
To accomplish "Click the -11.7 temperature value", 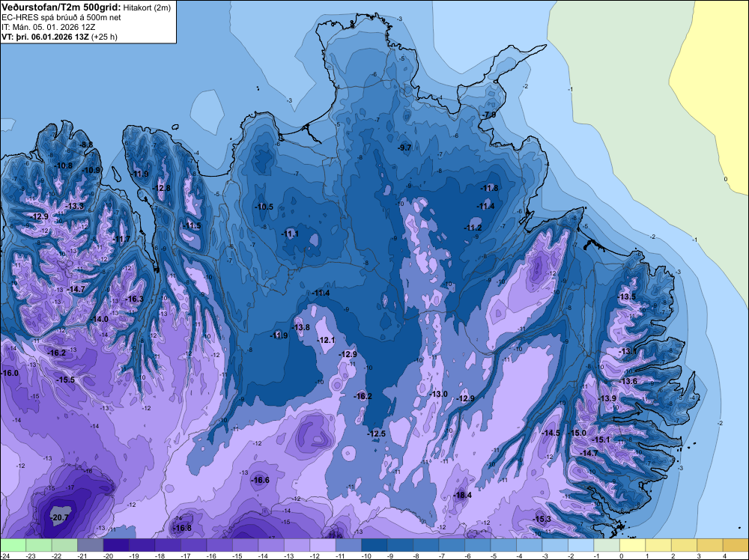I will 121,239.
